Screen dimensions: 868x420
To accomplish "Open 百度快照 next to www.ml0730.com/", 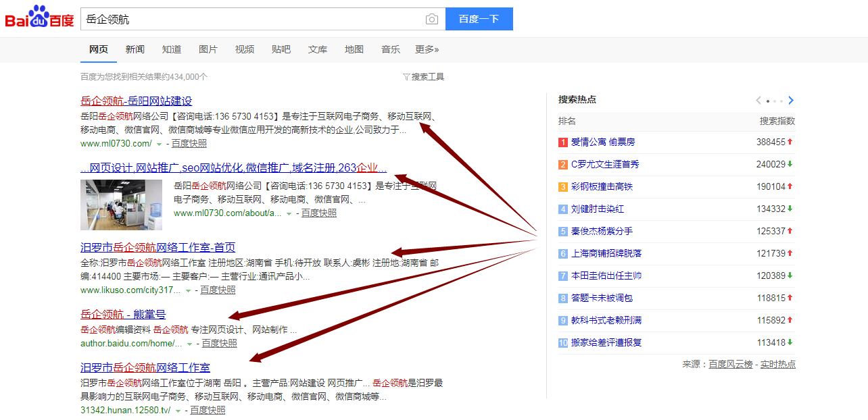I will pos(189,144).
